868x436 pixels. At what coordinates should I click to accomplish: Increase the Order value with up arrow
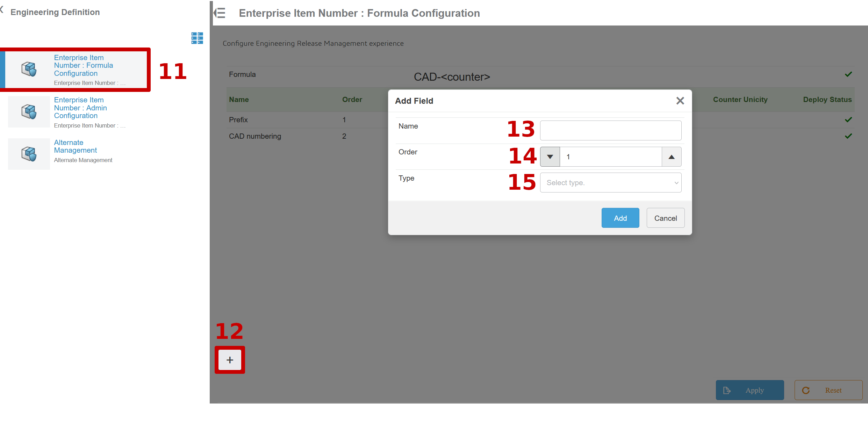[x=671, y=157]
